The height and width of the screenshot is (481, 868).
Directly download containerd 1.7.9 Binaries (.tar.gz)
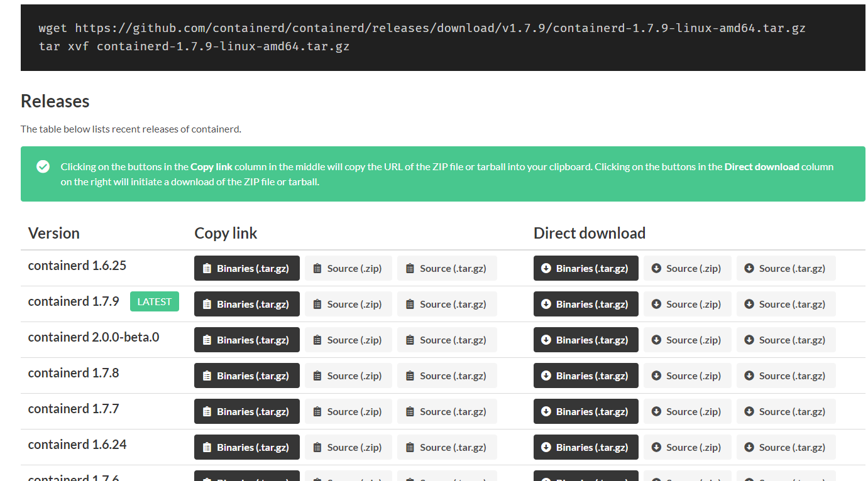[x=586, y=304]
